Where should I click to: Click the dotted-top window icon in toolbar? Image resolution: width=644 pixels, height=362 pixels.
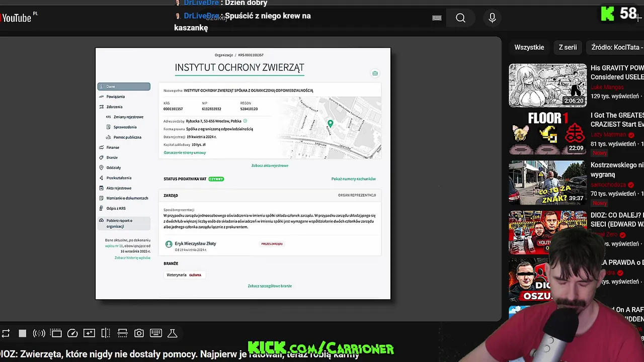pos(56,333)
